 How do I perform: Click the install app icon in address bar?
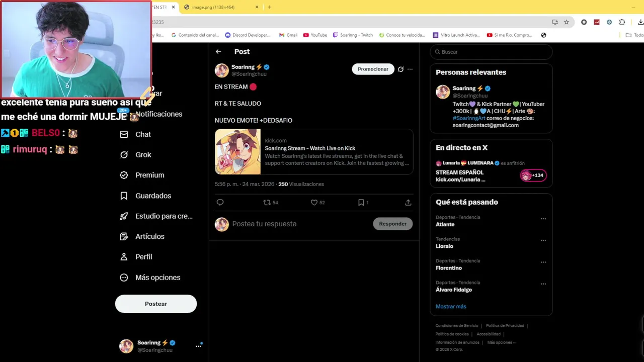pos(555,22)
